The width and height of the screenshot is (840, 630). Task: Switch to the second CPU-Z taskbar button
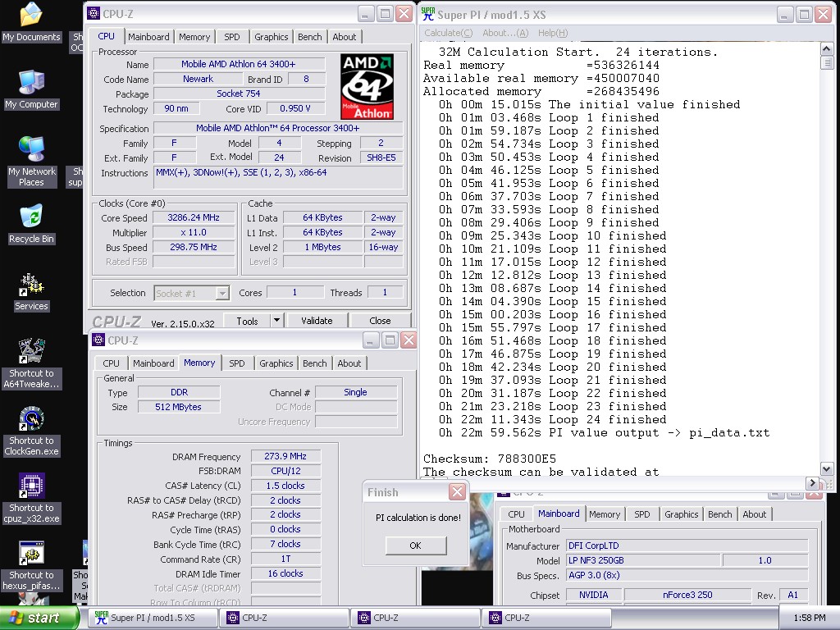416,618
